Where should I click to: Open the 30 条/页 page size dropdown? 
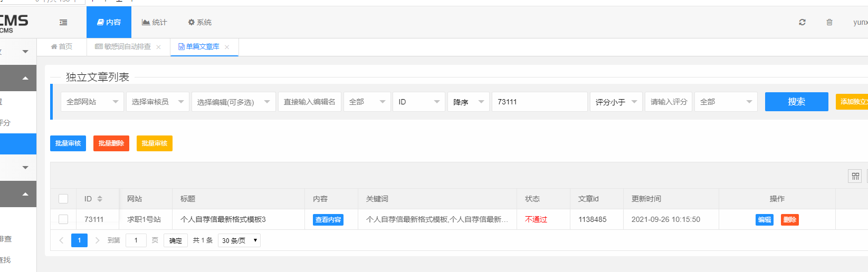tap(240, 240)
